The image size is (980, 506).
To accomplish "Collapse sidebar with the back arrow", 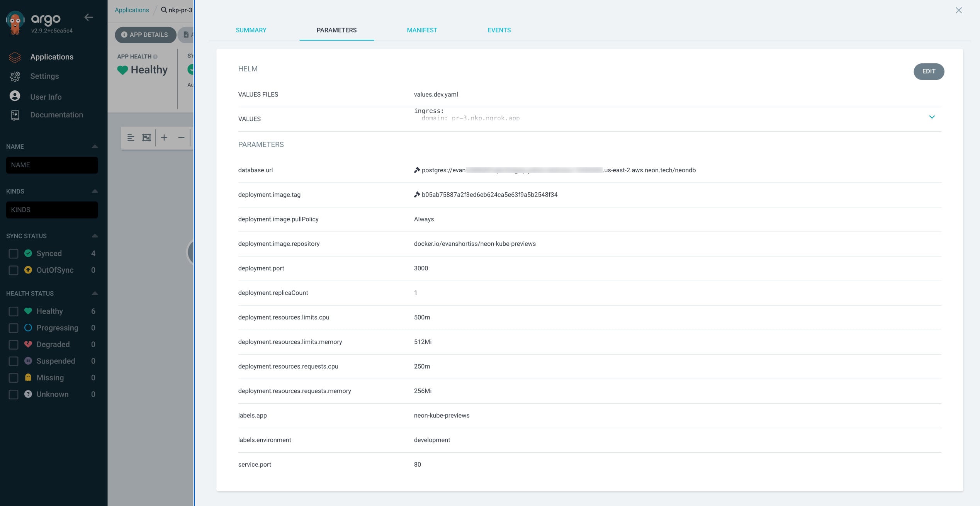I will click(88, 17).
